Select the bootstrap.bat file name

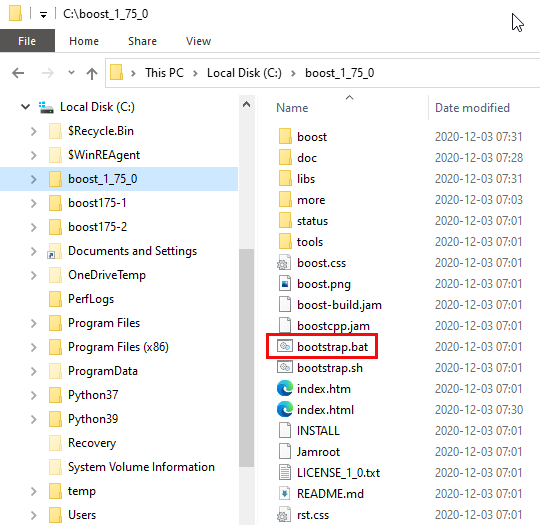pos(333,347)
